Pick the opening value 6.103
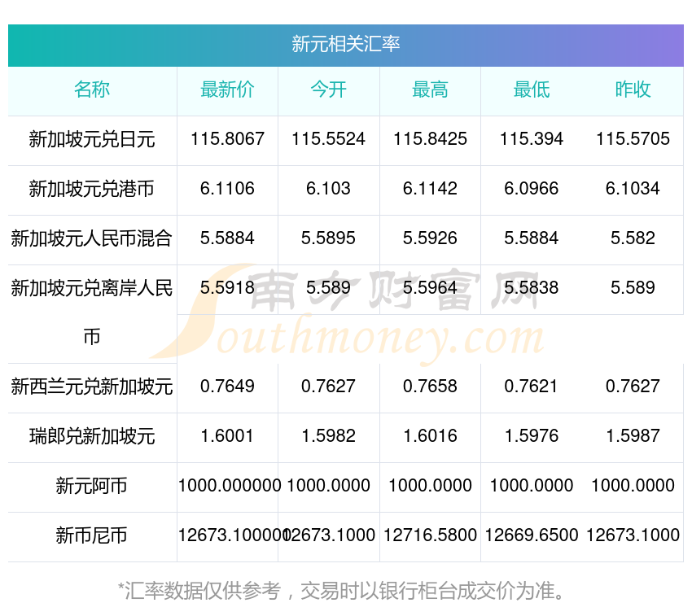This screenshot has width=692, height=616. coord(328,189)
